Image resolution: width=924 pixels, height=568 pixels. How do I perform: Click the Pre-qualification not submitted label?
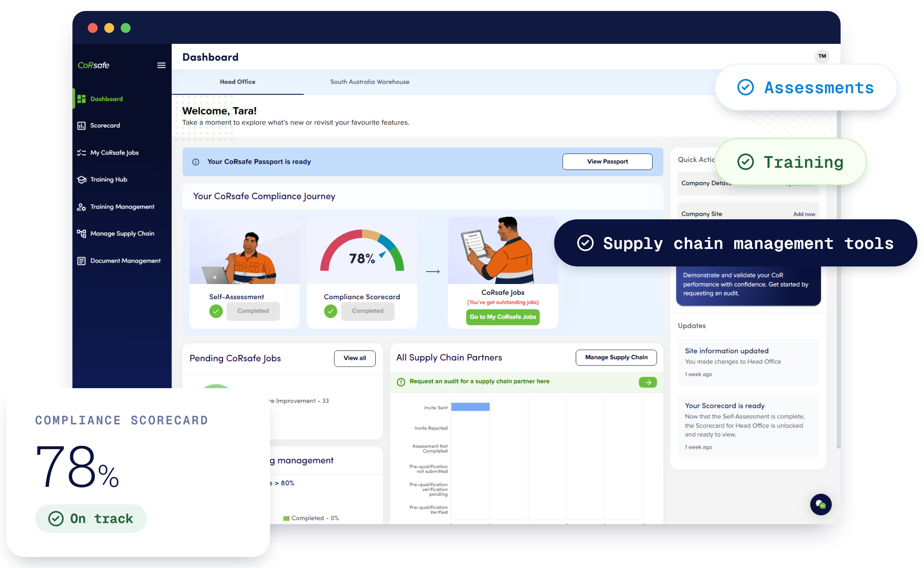coord(428,469)
